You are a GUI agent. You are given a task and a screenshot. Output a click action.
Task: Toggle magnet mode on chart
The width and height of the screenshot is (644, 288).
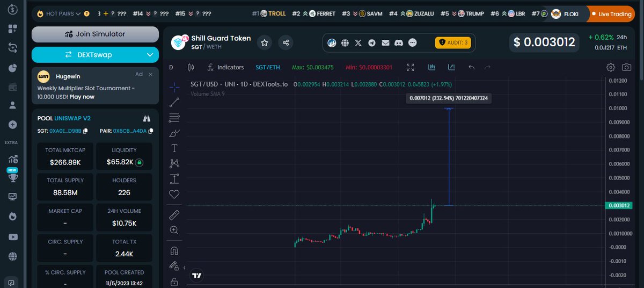point(174,250)
